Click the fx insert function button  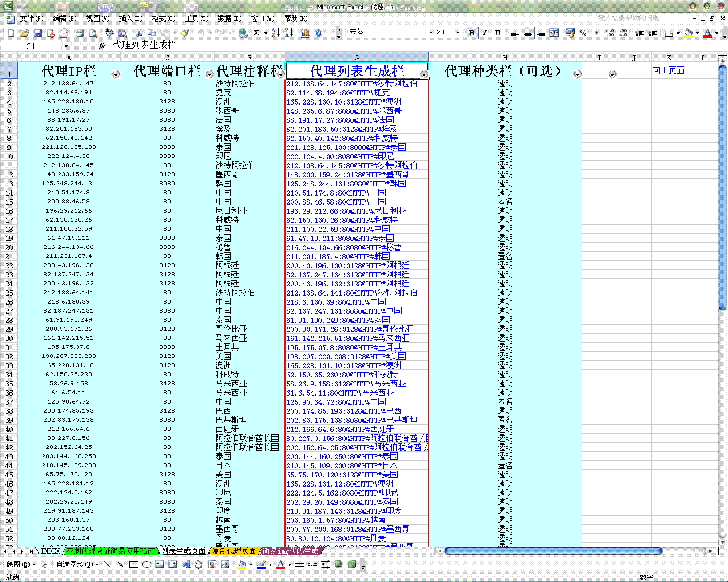coord(102,46)
